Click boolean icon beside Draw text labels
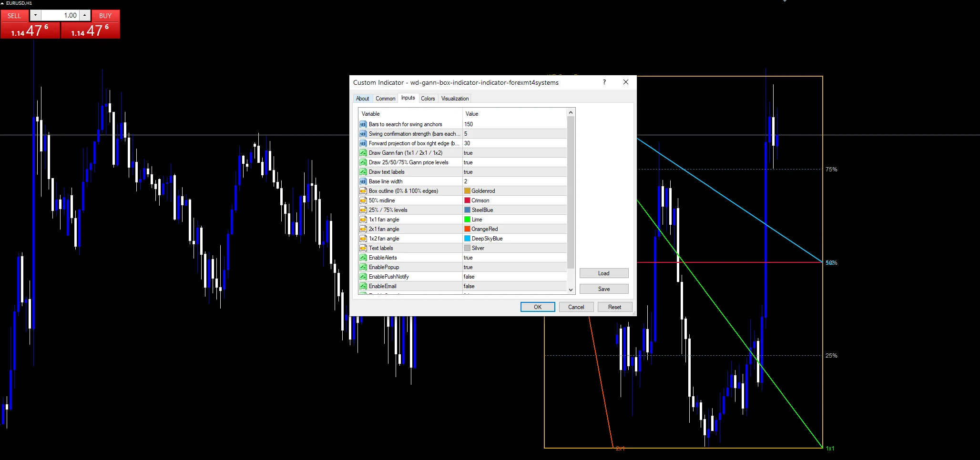The width and height of the screenshot is (980, 460). [x=363, y=172]
